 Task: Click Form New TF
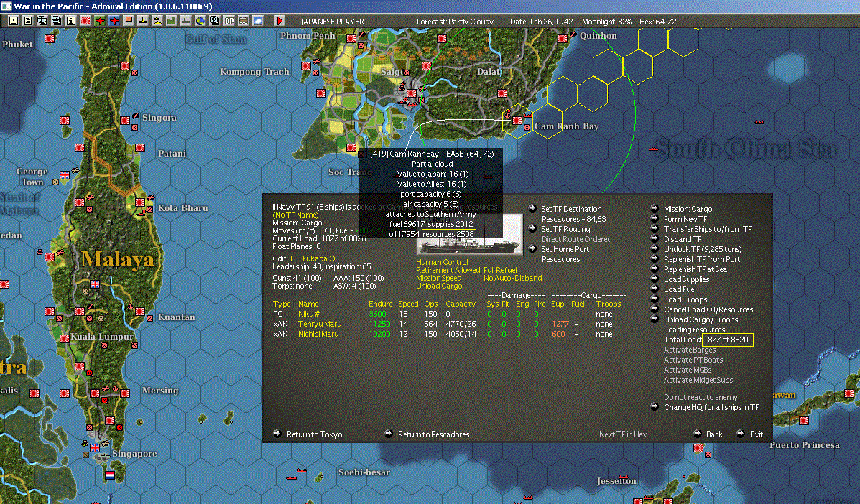click(x=685, y=218)
